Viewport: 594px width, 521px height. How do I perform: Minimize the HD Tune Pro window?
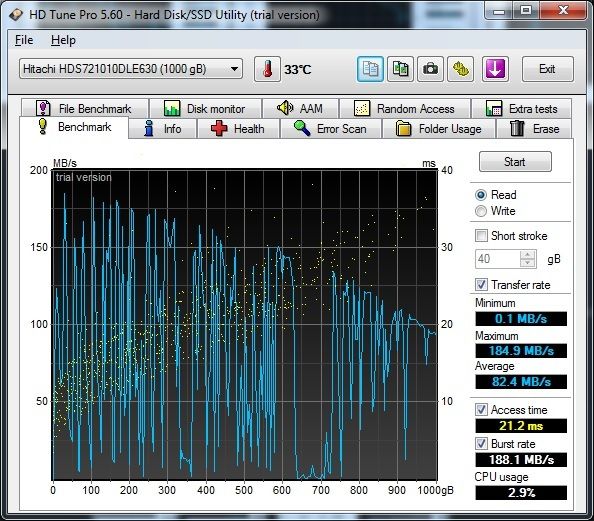click(x=499, y=11)
